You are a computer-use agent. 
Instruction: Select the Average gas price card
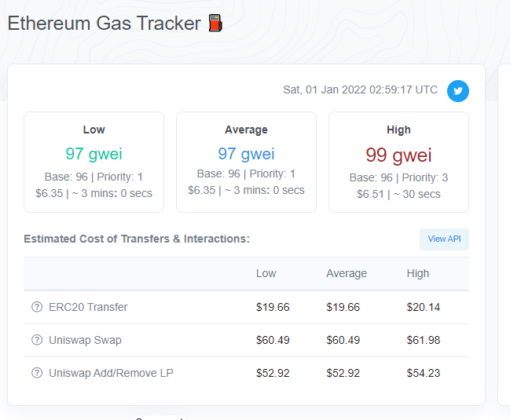click(246, 162)
